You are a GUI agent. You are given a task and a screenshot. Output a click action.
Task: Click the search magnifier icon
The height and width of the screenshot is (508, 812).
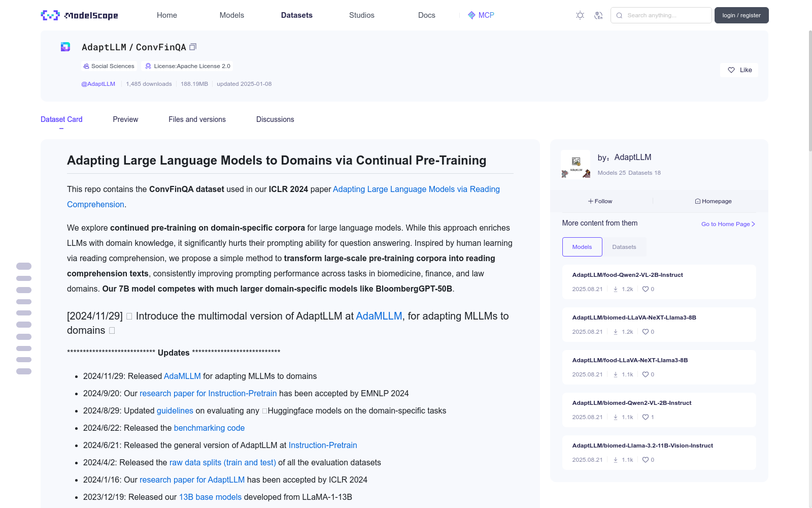619,15
